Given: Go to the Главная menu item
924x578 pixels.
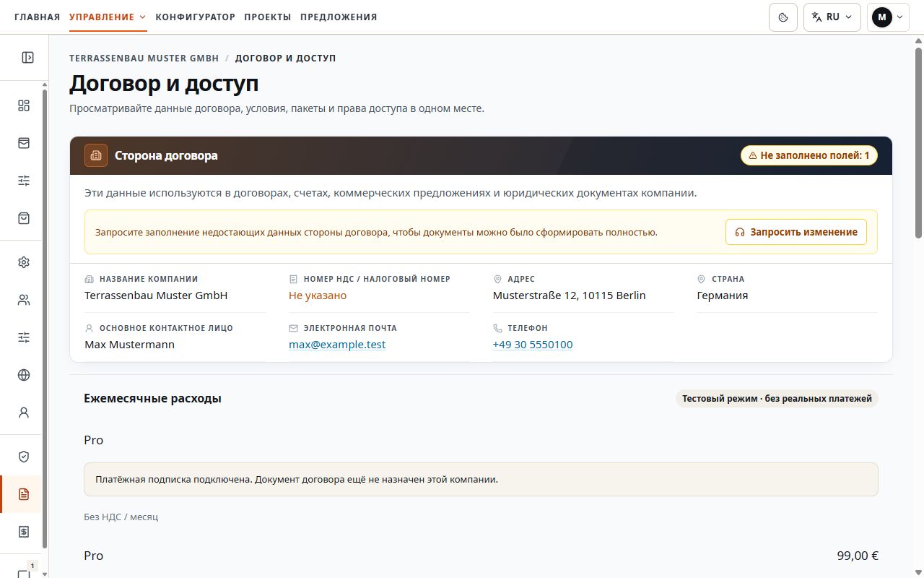Looking at the screenshot, I should tap(37, 17).
